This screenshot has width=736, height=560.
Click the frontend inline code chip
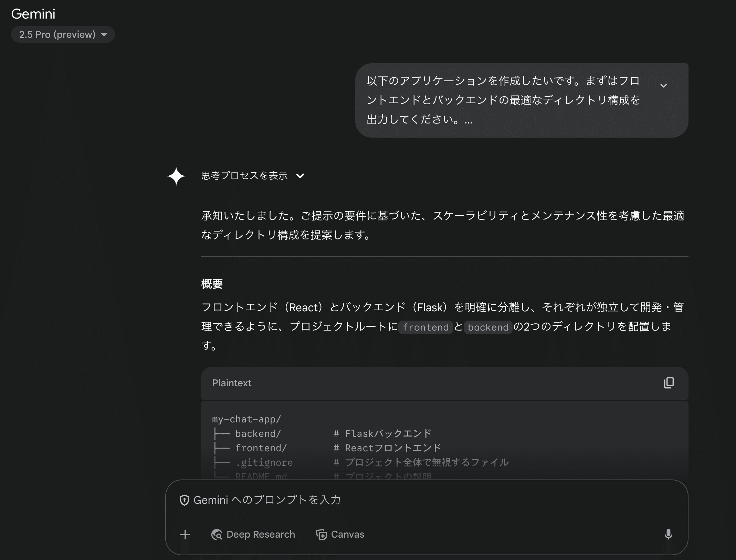(425, 327)
